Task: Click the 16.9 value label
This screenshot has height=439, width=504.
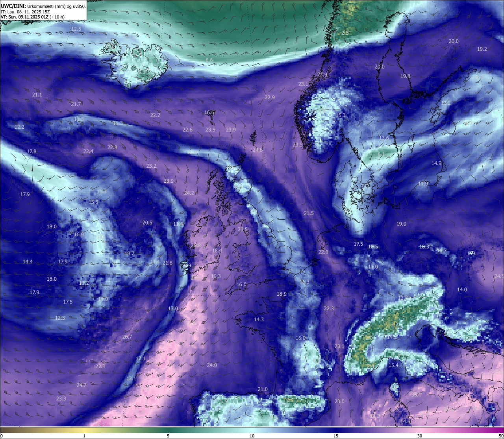Action: 79,234
